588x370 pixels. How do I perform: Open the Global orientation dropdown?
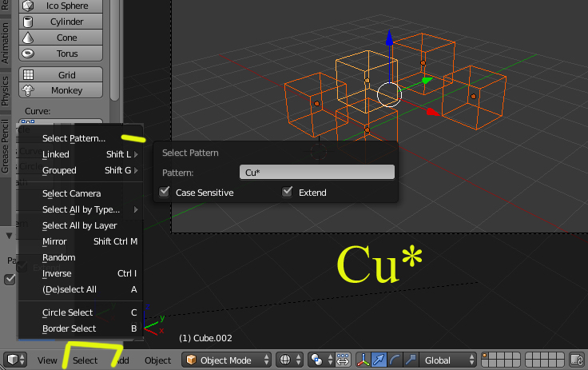(x=450, y=360)
